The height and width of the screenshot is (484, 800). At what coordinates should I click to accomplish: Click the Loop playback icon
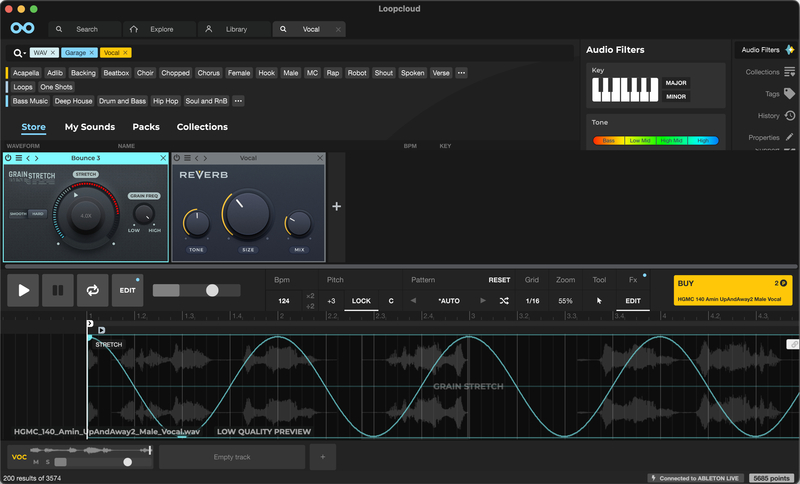[93, 290]
